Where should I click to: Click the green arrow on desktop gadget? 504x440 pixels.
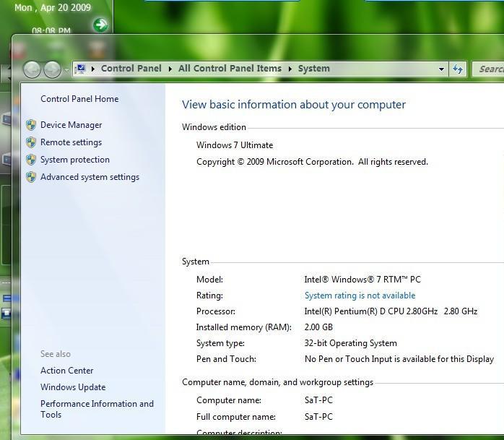point(100,25)
